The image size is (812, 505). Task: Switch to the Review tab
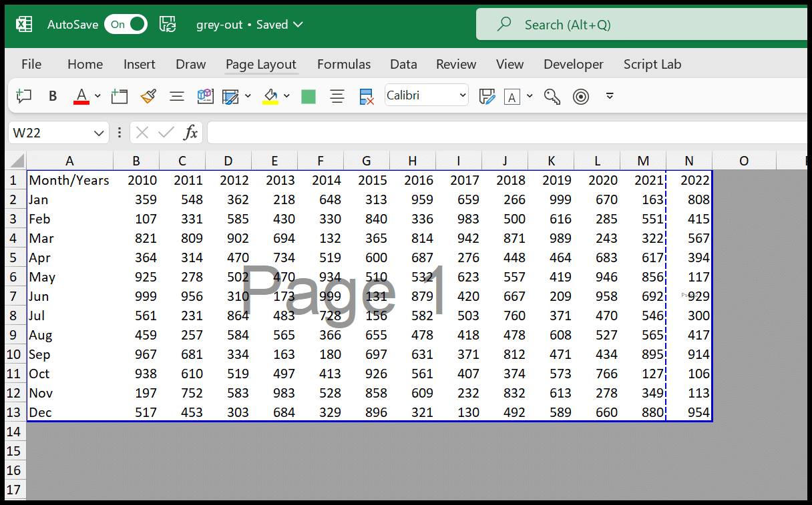tap(456, 64)
